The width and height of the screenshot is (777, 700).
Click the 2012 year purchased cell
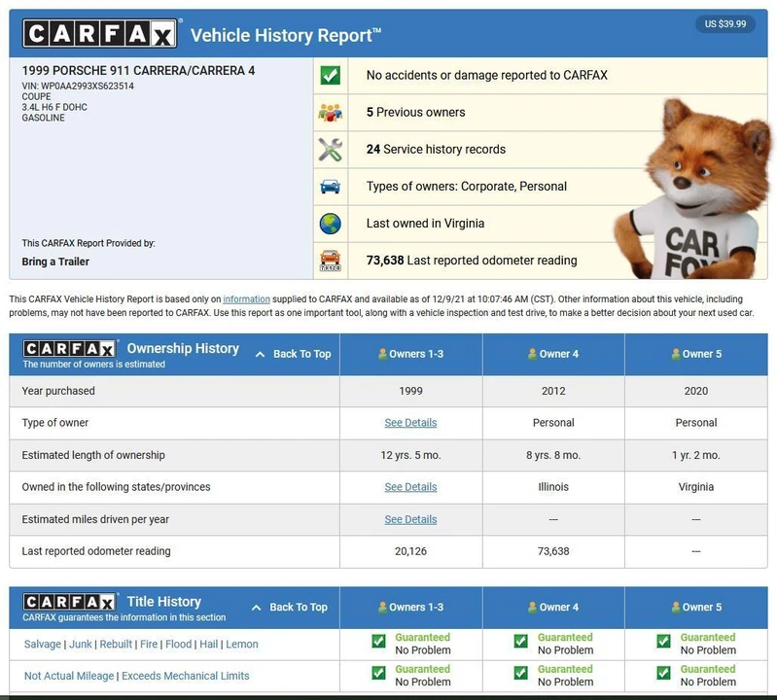[x=553, y=391]
